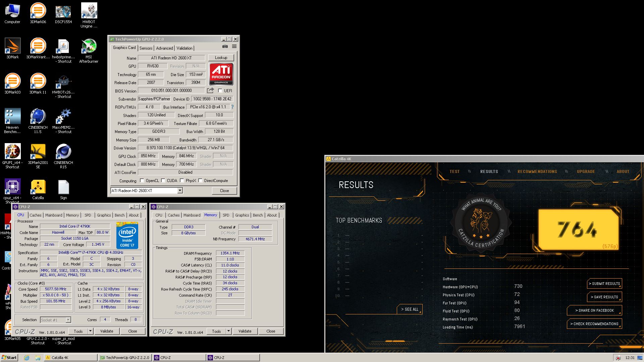Viewport: 644px width, 362px height.
Task: Open Mainboard tab in left CPU-Z window
Action: point(54,215)
